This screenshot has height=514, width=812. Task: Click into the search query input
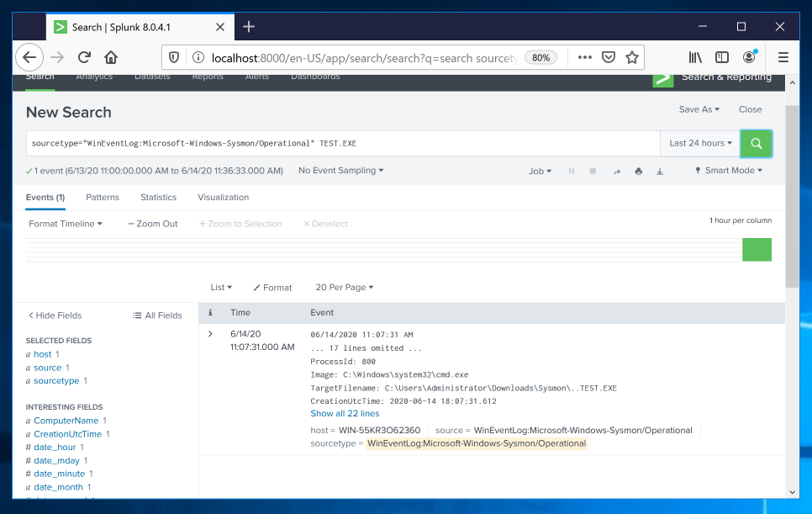coord(343,144)
